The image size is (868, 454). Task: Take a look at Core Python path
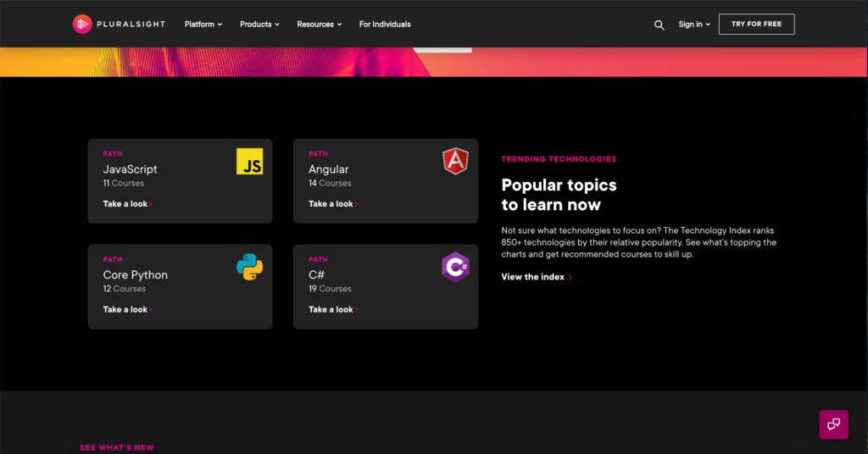coord(127,310)
